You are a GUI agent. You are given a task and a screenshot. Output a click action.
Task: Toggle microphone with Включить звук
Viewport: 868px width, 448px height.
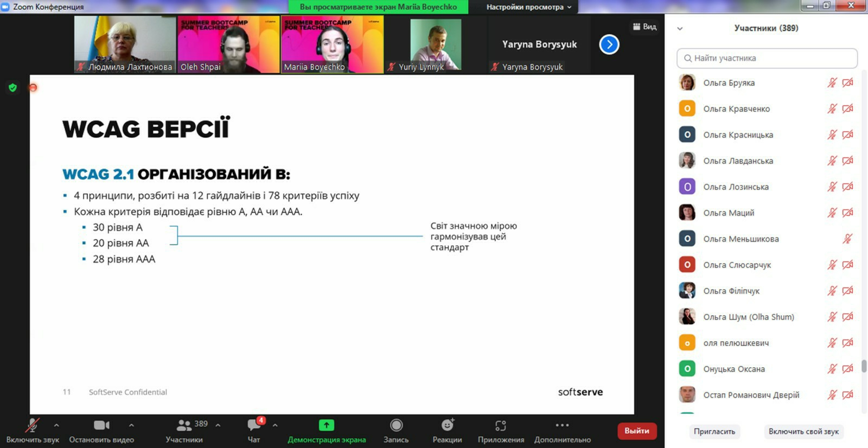(x=33, y=426)
